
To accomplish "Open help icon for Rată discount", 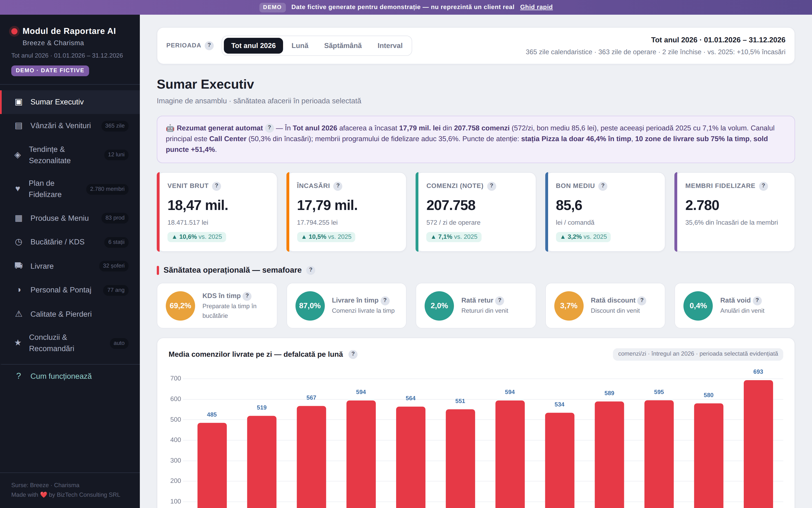I will pos(642,300).
